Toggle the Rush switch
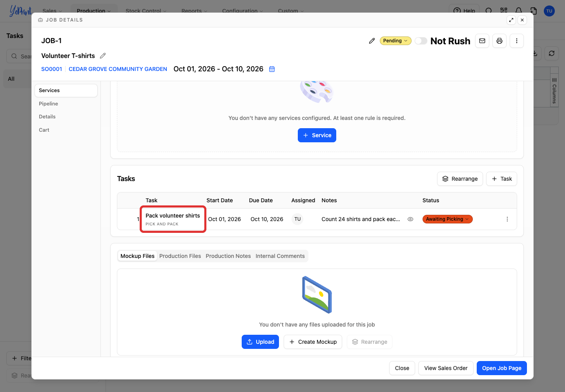Screen dimensions: 565x392 pos(421,41)
